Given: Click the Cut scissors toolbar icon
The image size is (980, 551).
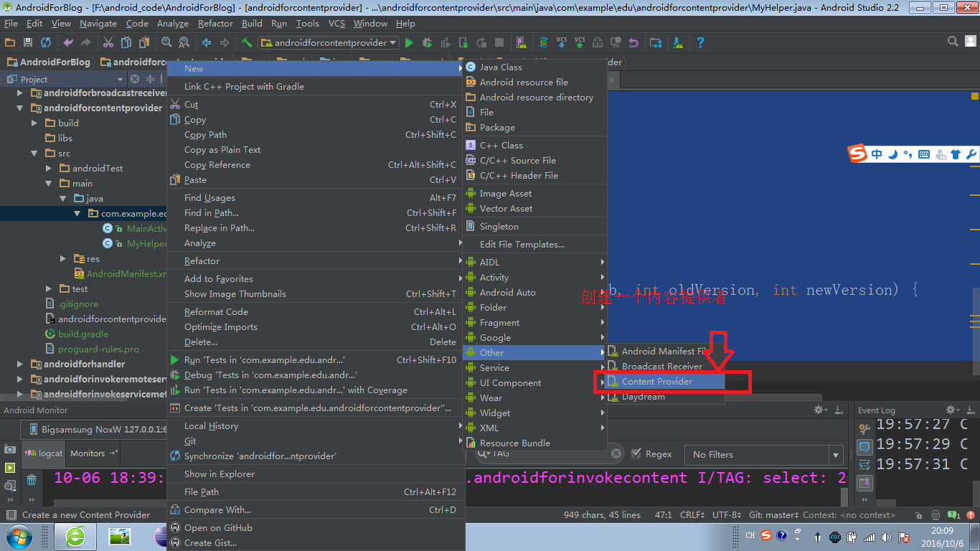Looking at the screenshot, I should pyautogui.click(x=108, y=43).
